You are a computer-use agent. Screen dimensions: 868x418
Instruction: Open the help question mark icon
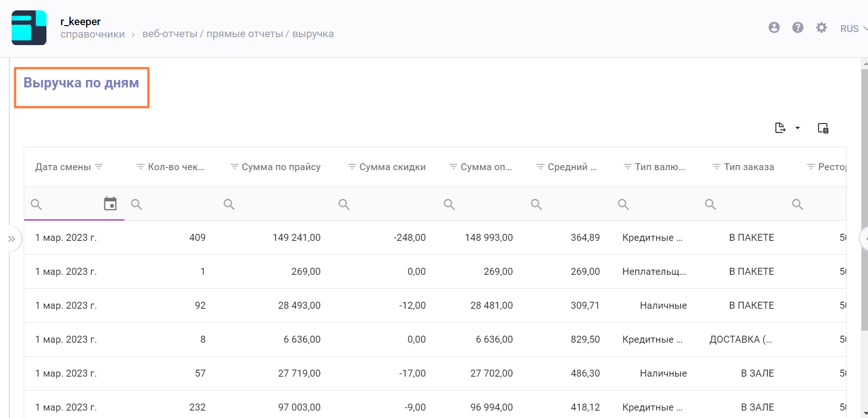pyautogui.click(x=797, y=28)
